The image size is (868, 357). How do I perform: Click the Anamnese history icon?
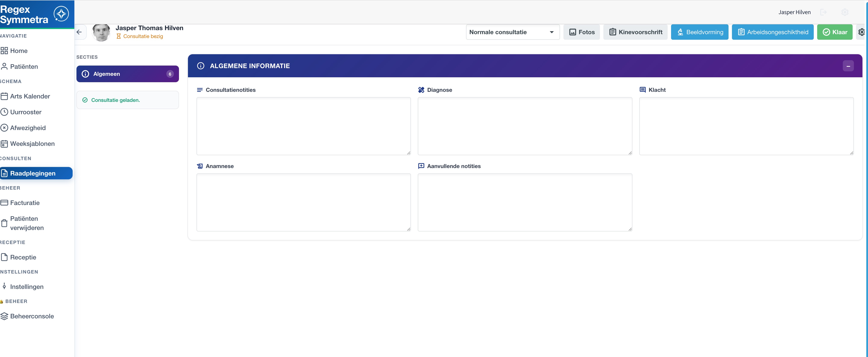(200, 166)
